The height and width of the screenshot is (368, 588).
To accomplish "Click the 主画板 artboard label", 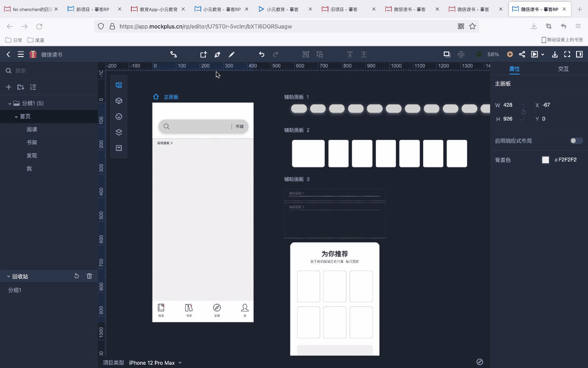I will (x=171, y=97).
